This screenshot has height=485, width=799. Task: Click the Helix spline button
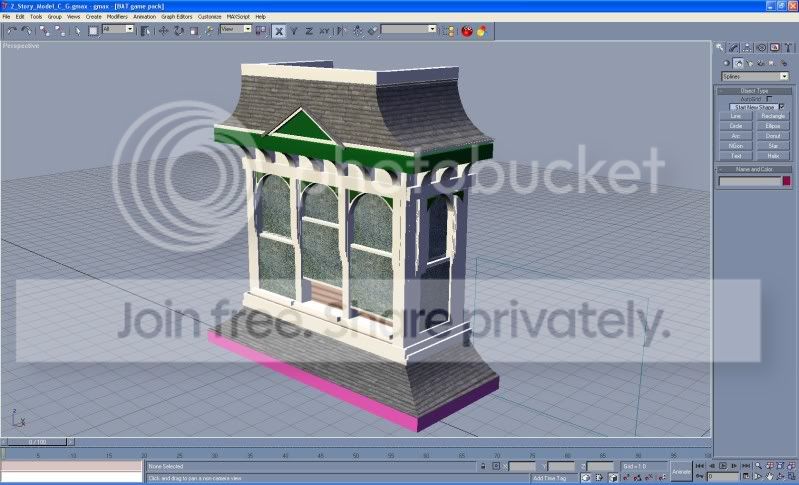coord(773,156)
